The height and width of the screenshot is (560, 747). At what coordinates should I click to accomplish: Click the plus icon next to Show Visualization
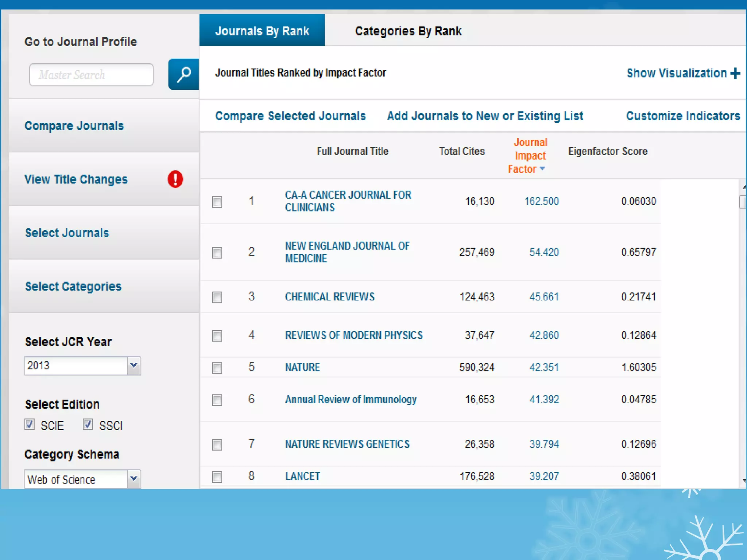735,73
